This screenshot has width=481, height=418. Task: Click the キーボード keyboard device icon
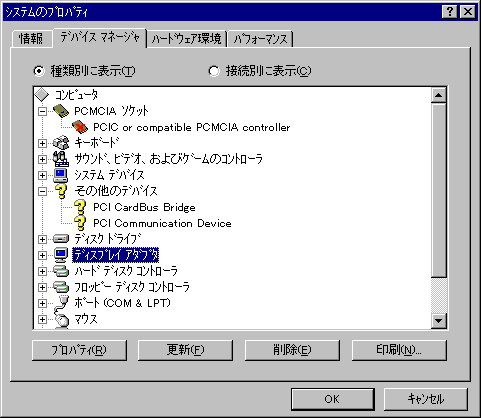pyautogui.click(x=61, y=143)
